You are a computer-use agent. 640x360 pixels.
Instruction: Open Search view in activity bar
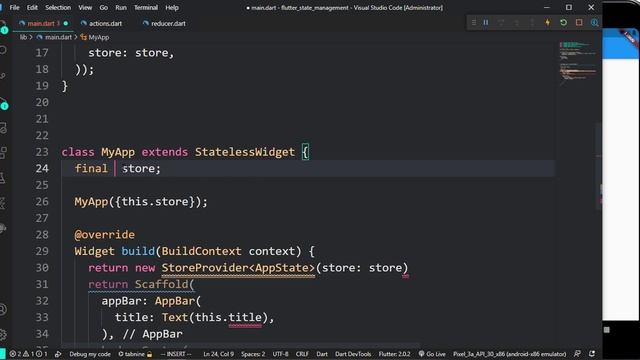[3, 50]
